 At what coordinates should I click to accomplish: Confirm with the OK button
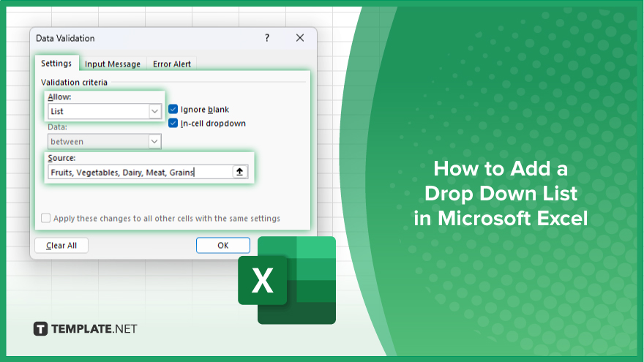(x=223, y=246)
